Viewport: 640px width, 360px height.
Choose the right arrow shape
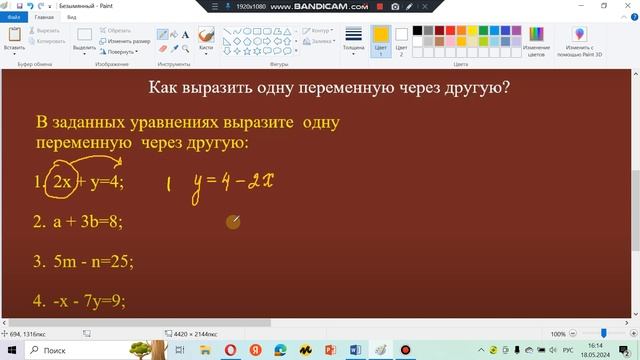point(267,41)
